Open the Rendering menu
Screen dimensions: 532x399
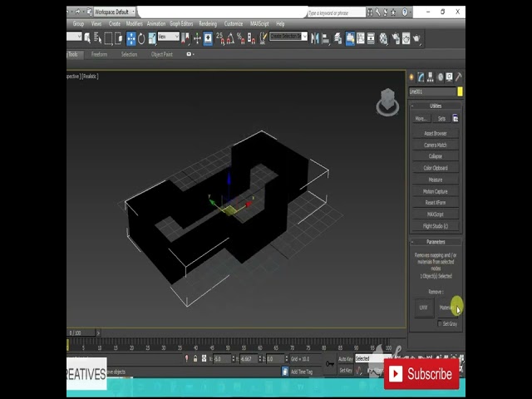[x=208, y=24]
